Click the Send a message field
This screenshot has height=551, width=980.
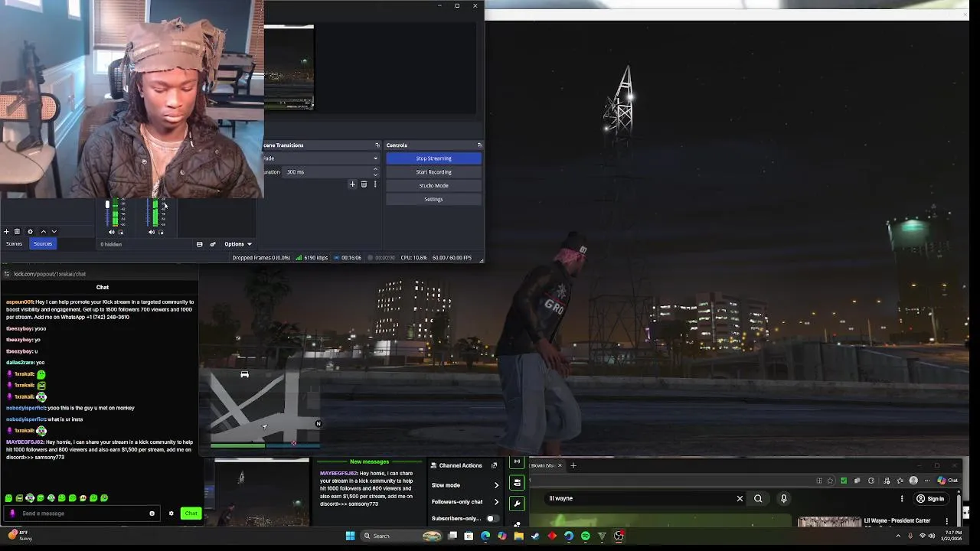(x=81, y=514)
